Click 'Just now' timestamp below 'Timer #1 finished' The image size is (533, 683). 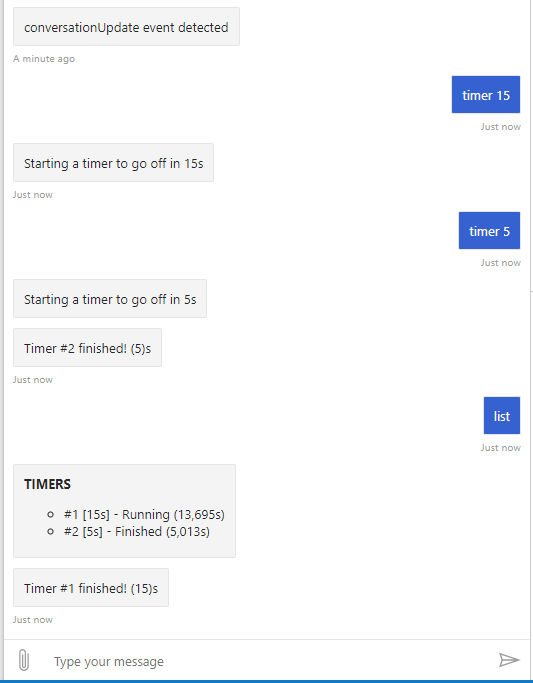point(33,619)
